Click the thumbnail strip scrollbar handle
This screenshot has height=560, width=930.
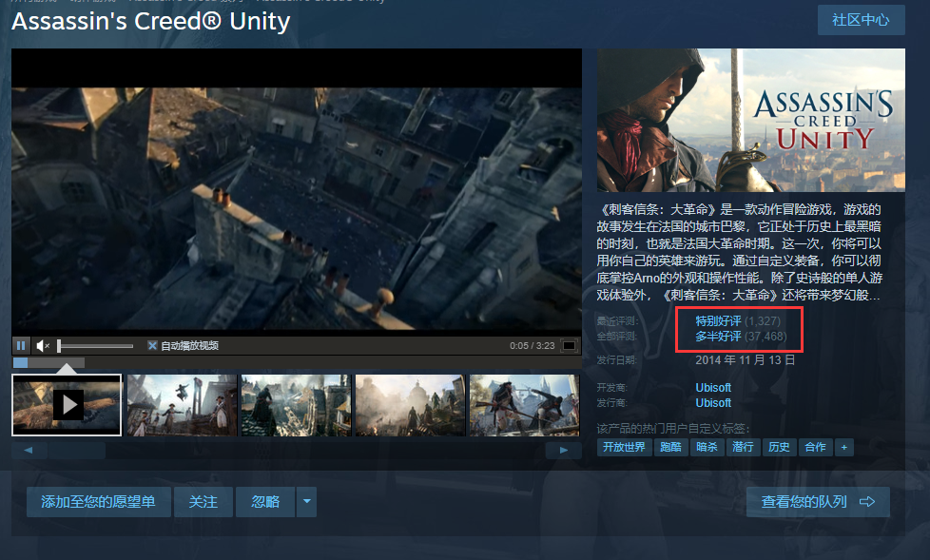77,451
